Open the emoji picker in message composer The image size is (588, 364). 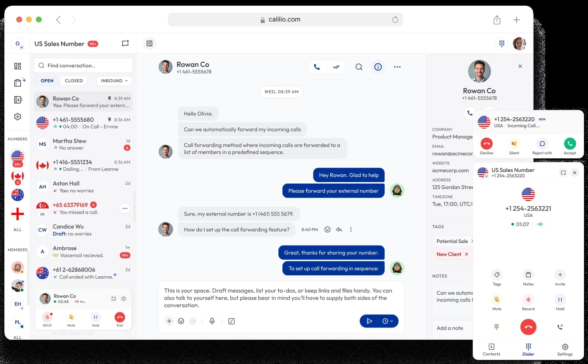tap(181, 321)
